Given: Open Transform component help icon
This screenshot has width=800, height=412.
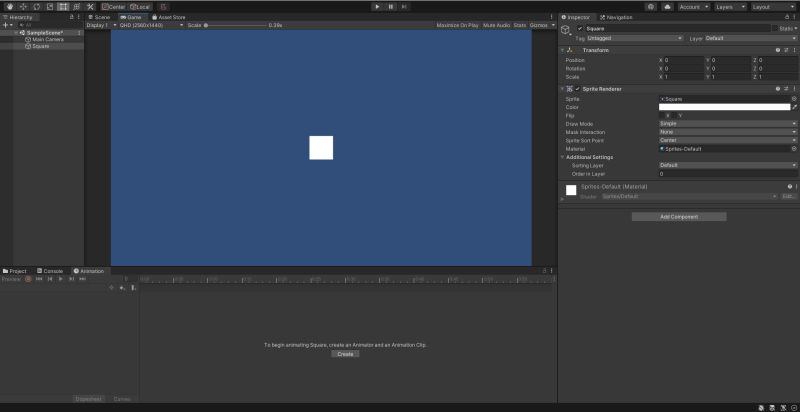Looking at the screenshot, I should point(778,50).
